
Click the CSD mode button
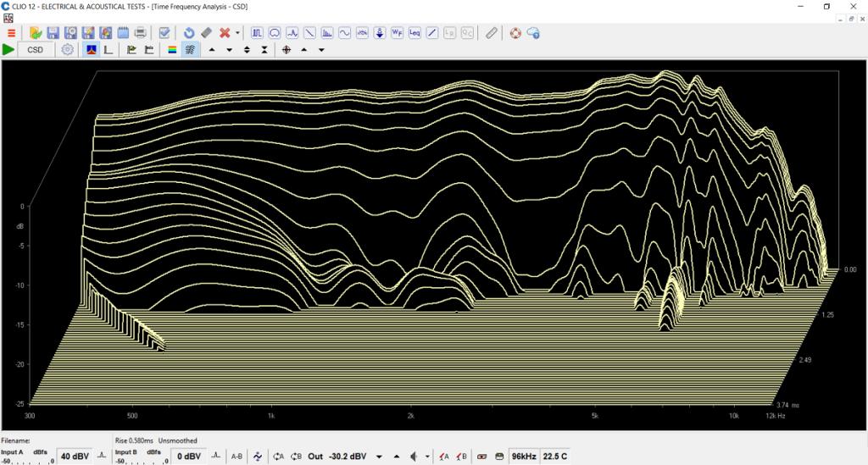click(36, 50)
